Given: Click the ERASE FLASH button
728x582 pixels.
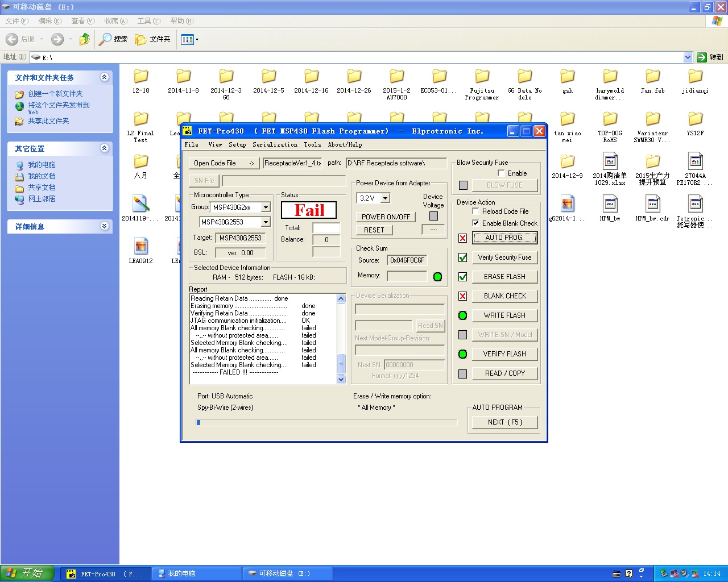Looking at the screenshot, I should (504, 277).
